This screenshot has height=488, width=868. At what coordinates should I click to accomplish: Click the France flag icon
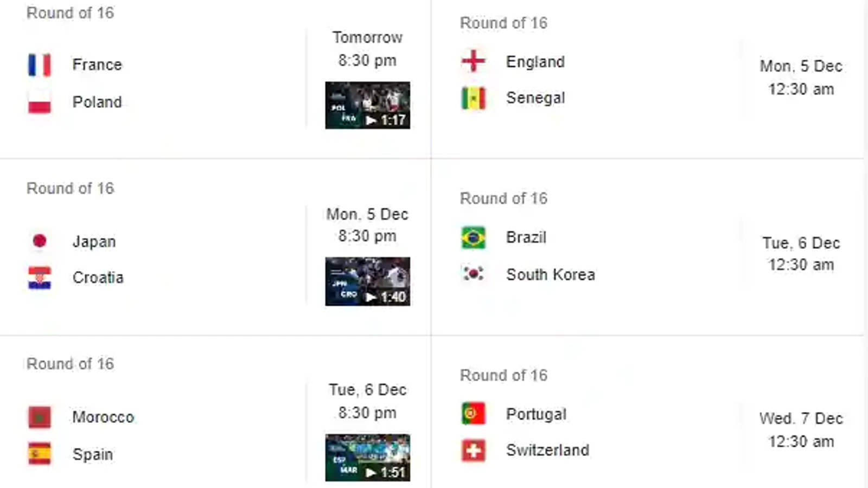coord(40,65)
